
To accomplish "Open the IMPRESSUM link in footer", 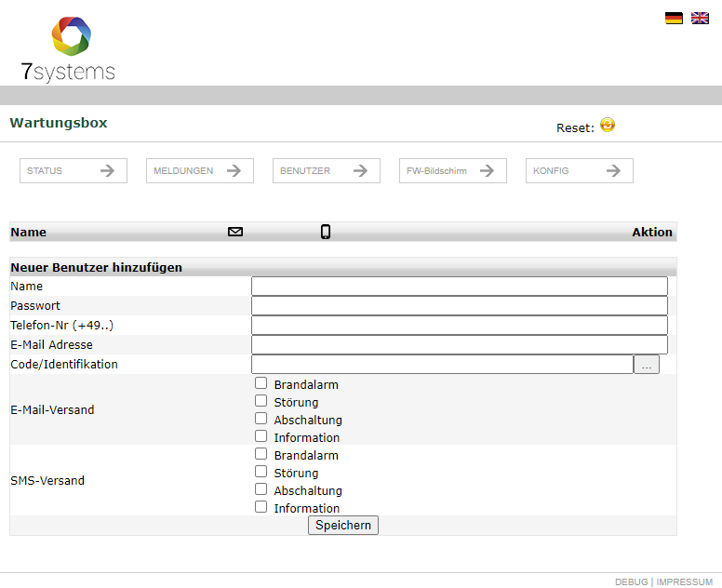I will [x=684, y=582].
